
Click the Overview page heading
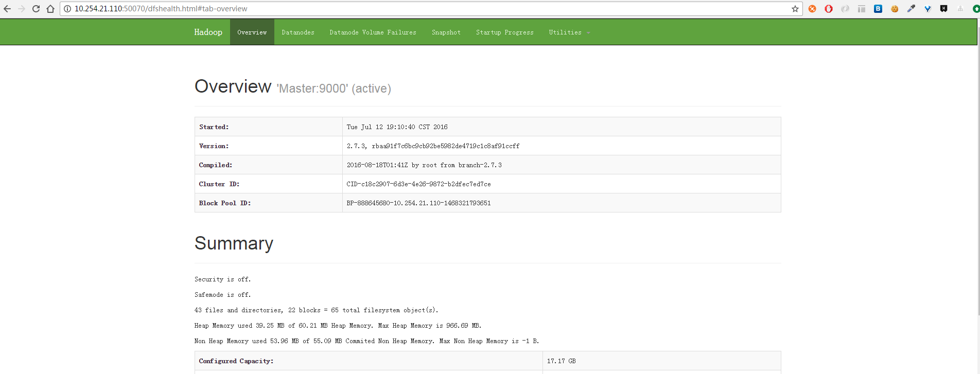pos(233,86)
